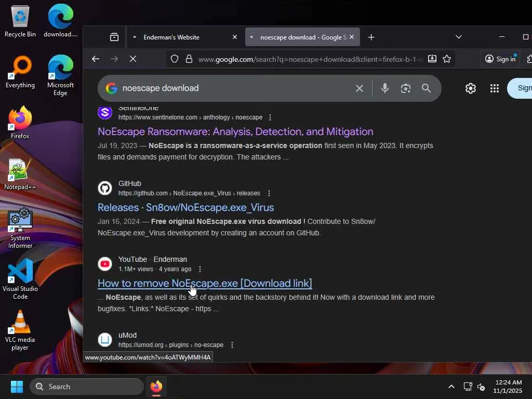Open the download Edge file on desktop

60,21
